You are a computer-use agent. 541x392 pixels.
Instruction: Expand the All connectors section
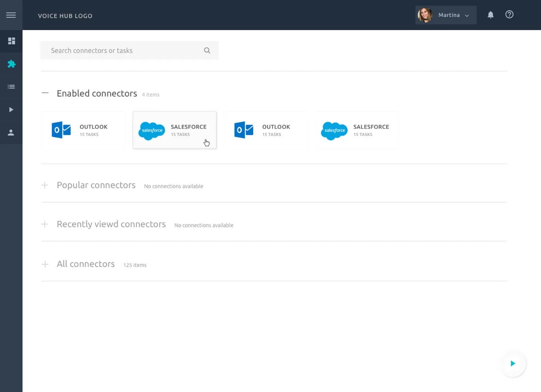tap(45, 264)
